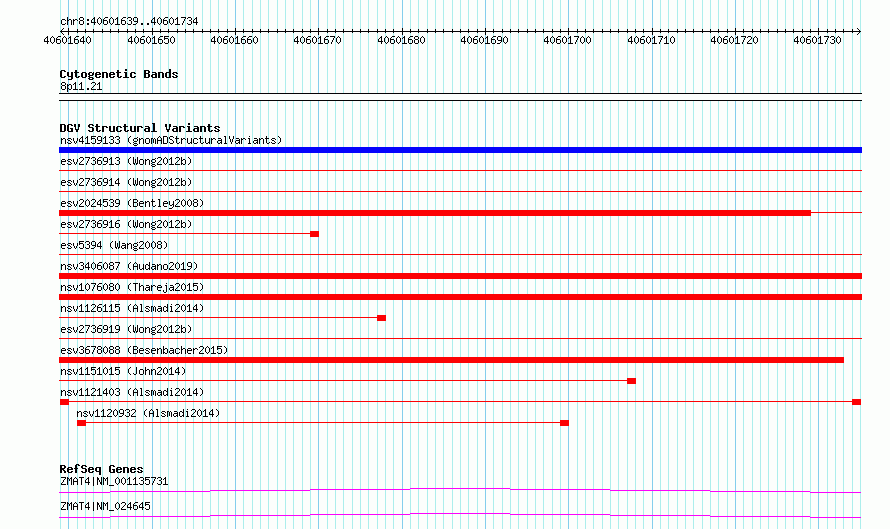The height and width of the screenshot is (529, 890).
Task: Open variant nsv1121403 (Alsmadi2014) label
Action: tap(132, 392)
